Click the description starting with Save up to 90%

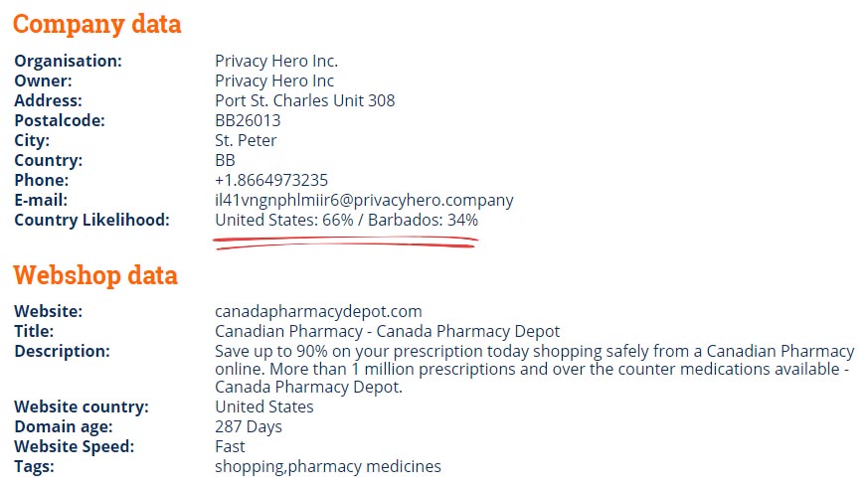535,369
